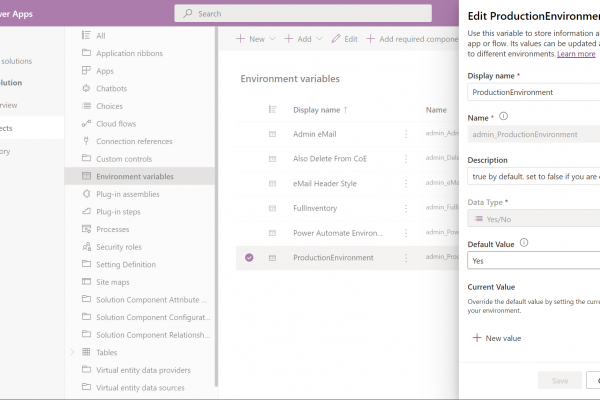Open the Data Type Yes/No dropdown
This screenshot has height=400, width=600.
coord(533,219)
